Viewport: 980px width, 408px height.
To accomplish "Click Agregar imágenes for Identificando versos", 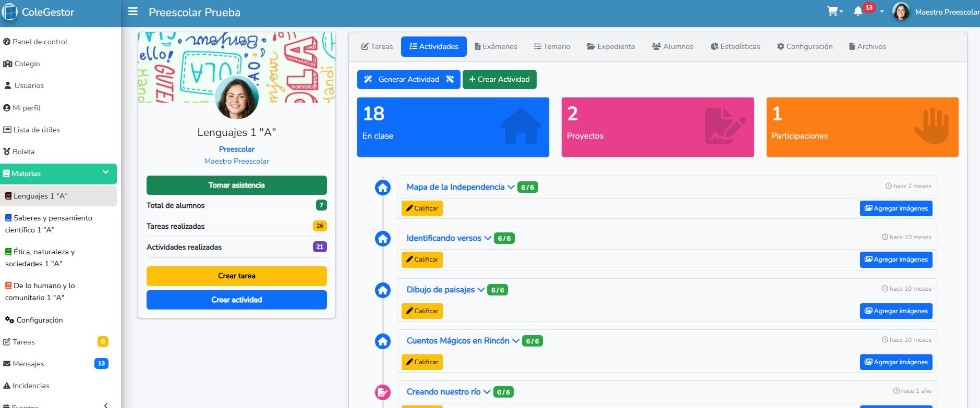I will click(896, 259).
